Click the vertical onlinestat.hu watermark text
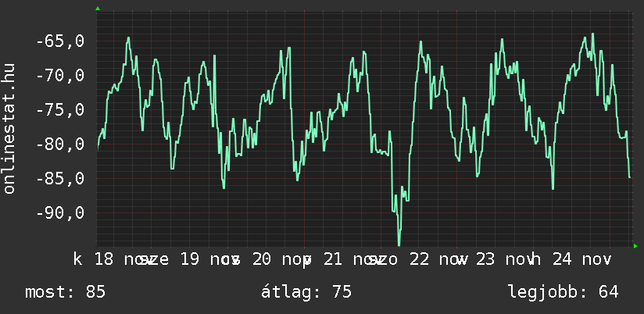The width and height of the screenshot is (644, 314). click(x=9, y=129)
